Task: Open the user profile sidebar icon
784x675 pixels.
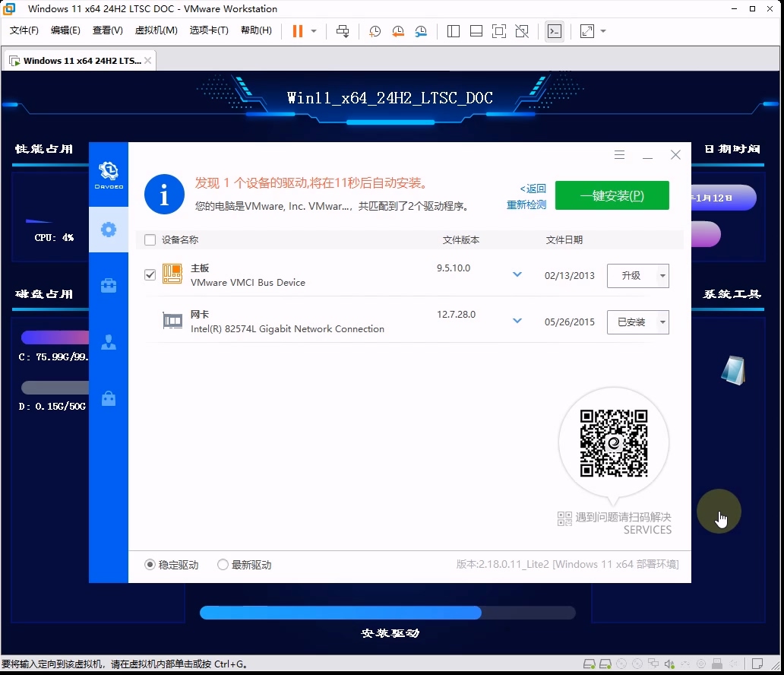Action: (109, 342)
